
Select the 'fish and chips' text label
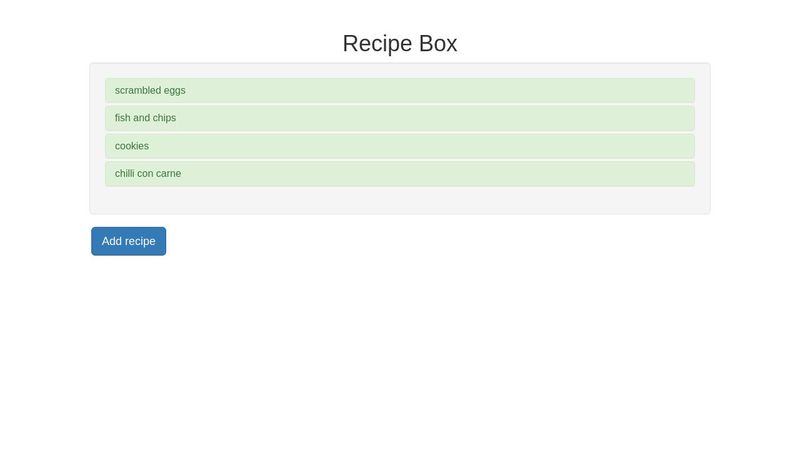145,118
